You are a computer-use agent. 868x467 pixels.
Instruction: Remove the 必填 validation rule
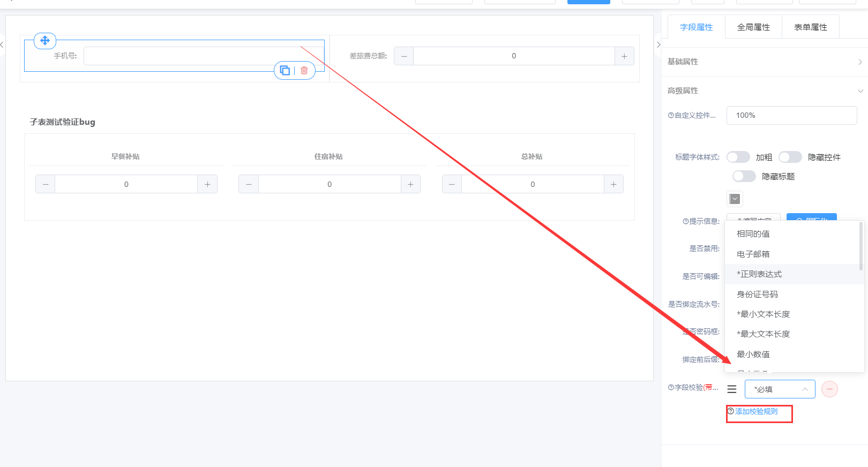829,389
